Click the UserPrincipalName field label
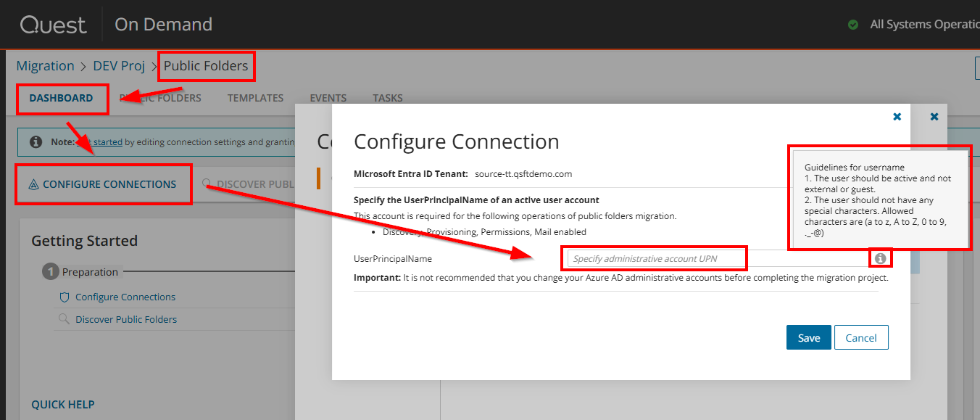Viewport: 980px width, 420px height. click(x=393, y=258)
